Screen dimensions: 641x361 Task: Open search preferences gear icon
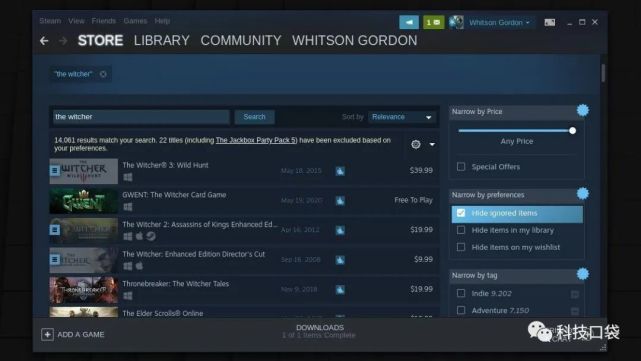(416, 144)
